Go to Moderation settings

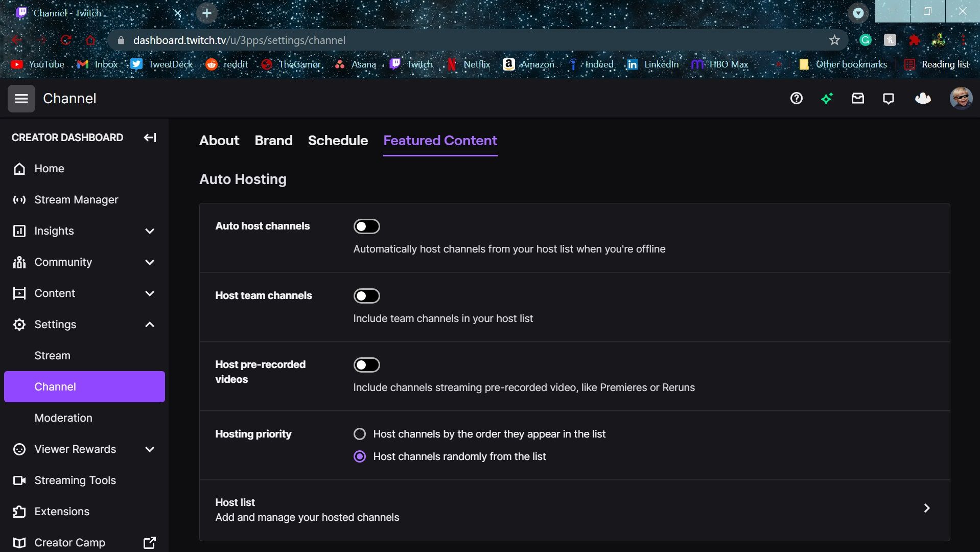[x=63, y=418]
